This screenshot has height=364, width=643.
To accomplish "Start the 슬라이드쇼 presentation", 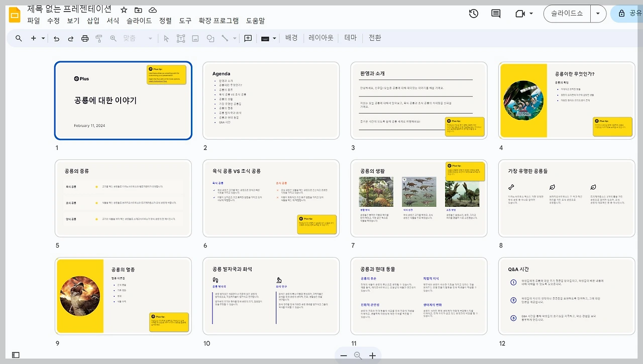I will (x=567, y=14).
